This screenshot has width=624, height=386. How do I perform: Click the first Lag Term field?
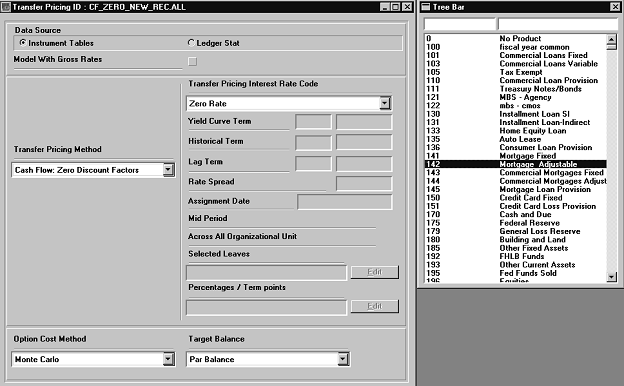click(x=313, y=163)
